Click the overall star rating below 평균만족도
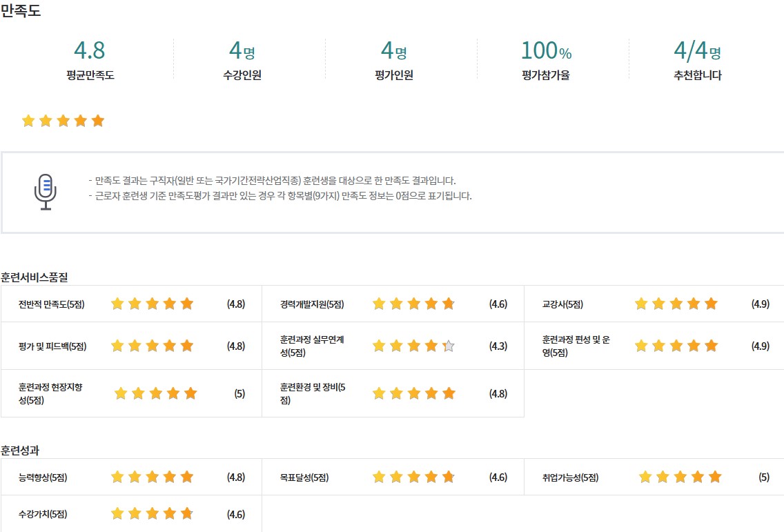 (x=63, y=121)
